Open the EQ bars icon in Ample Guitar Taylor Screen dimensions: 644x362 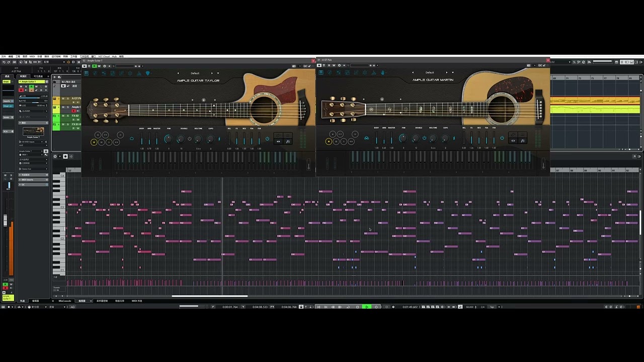point(139,73)
